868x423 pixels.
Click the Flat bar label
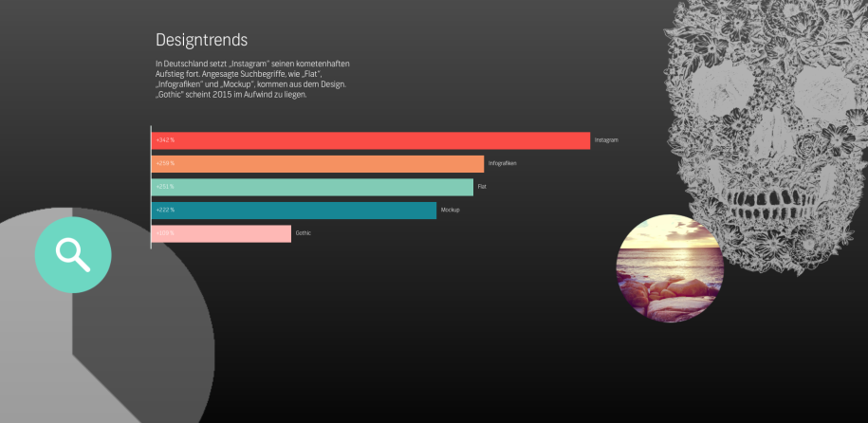pos(482,187)
